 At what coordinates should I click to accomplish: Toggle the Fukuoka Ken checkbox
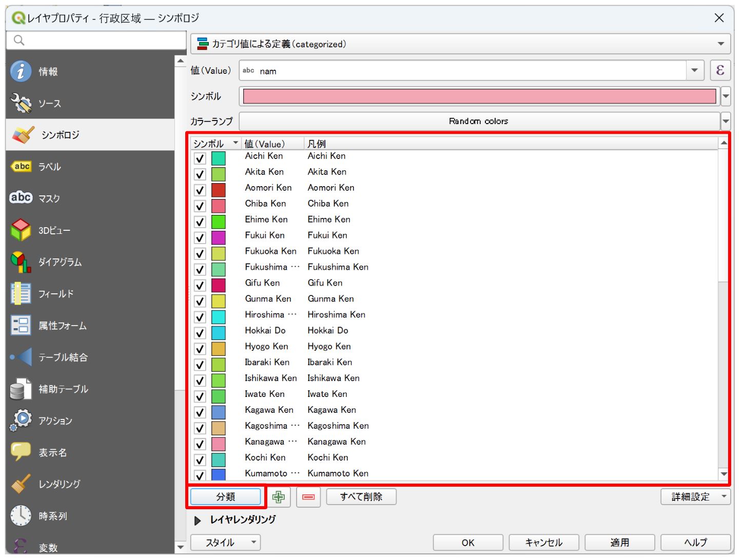pyautogui.click(x=200, y=254)
